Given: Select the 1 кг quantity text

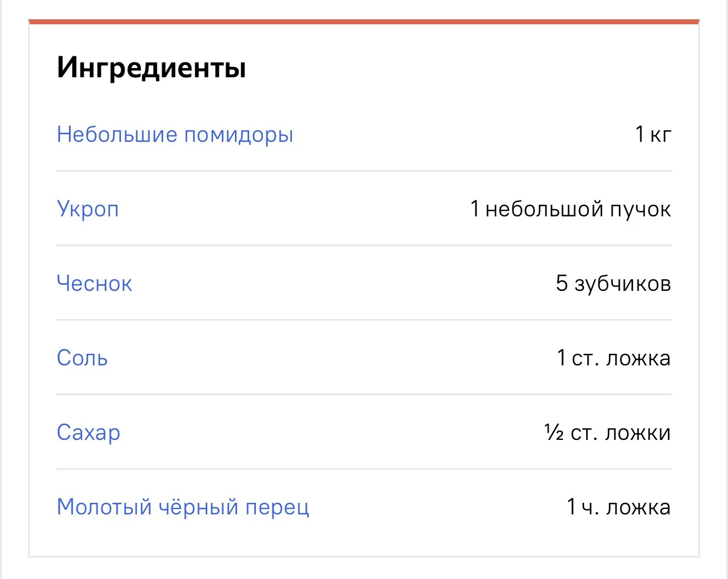Looking at the screenshot, I should 653,134.
